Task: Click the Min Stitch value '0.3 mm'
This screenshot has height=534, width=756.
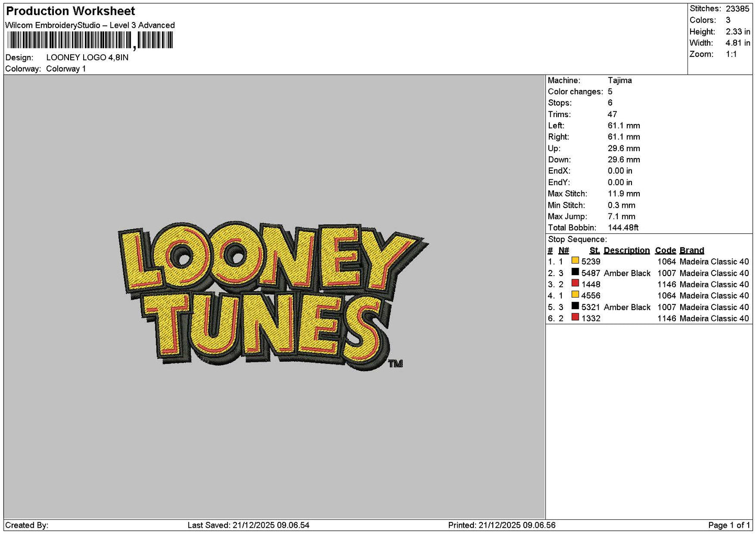Action: 622,206
